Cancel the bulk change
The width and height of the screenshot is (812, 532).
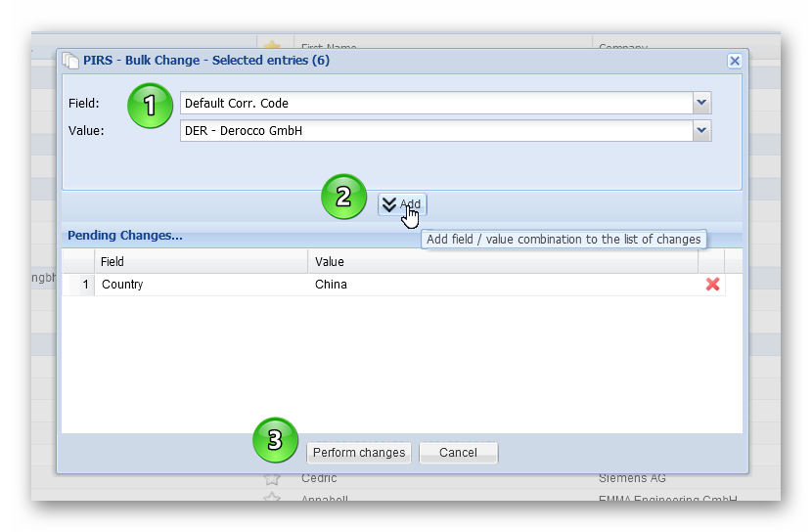coord(458,453)
